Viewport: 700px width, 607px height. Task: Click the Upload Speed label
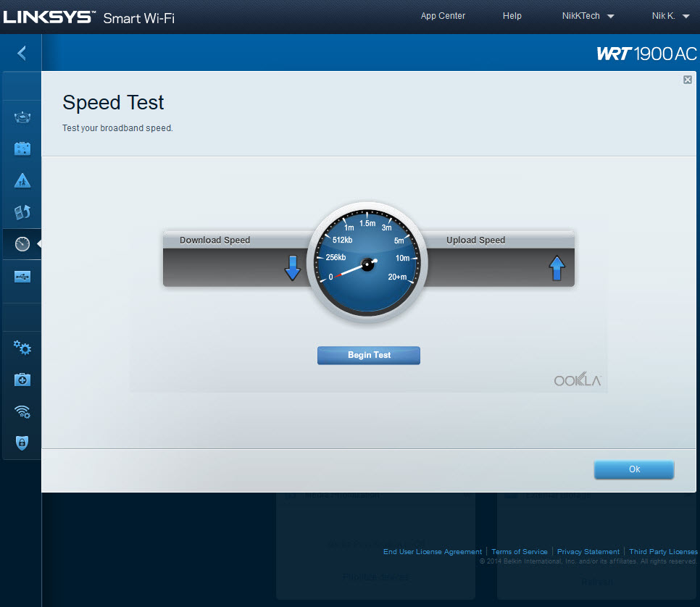tap(475, 240)
